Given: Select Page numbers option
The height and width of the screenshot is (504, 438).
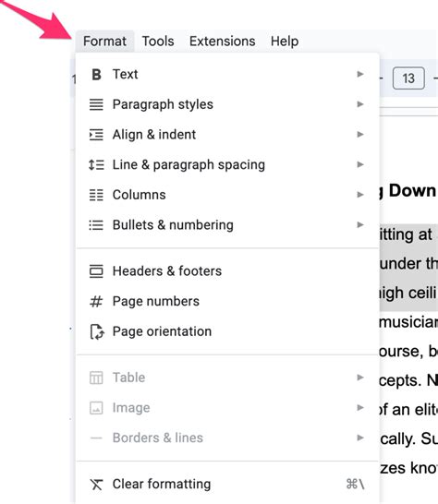Looking at the screenshot, I should point(227,302).
